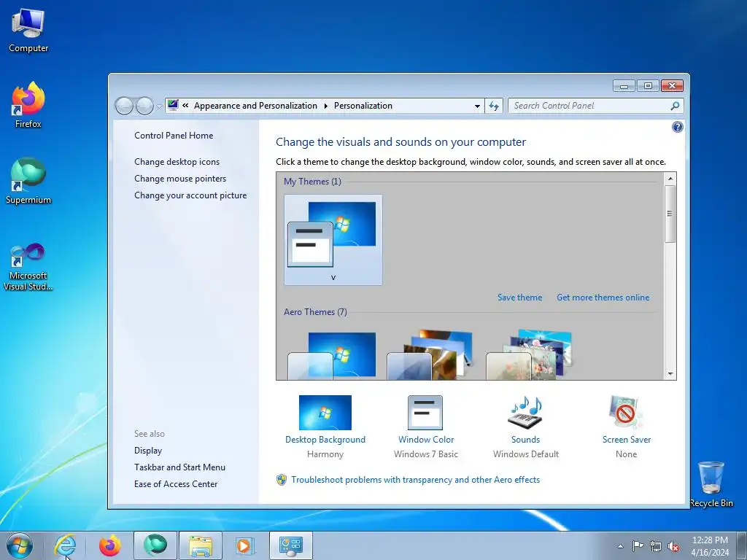This screenshot has width=747, height=560.
Task: Select the Control Panel taskbar button
Action: [290, 545]
